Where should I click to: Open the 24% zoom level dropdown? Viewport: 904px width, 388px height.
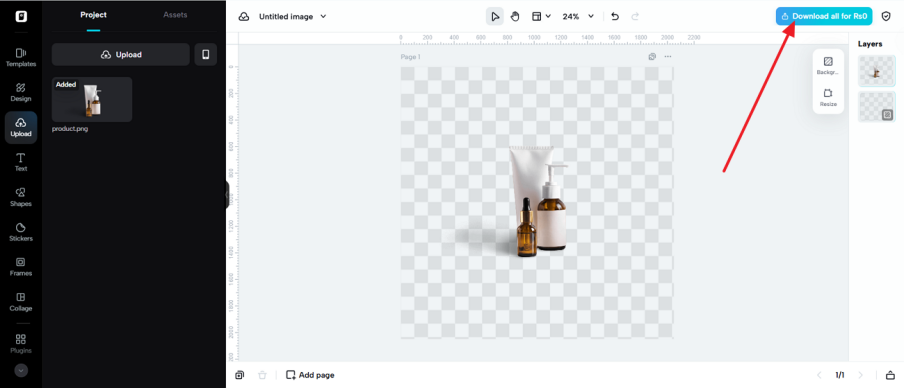click(578, 17)
